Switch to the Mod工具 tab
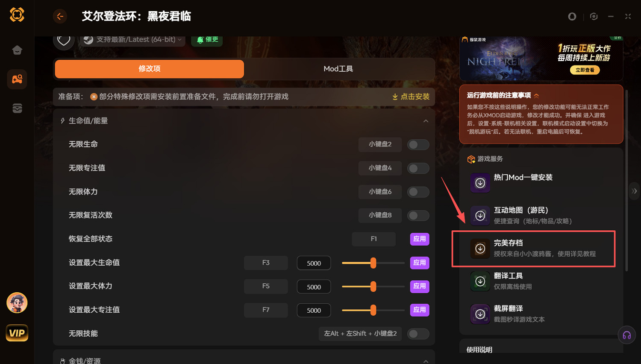The image size is (641, 364). pyautogui.click(x=338, y=68)
